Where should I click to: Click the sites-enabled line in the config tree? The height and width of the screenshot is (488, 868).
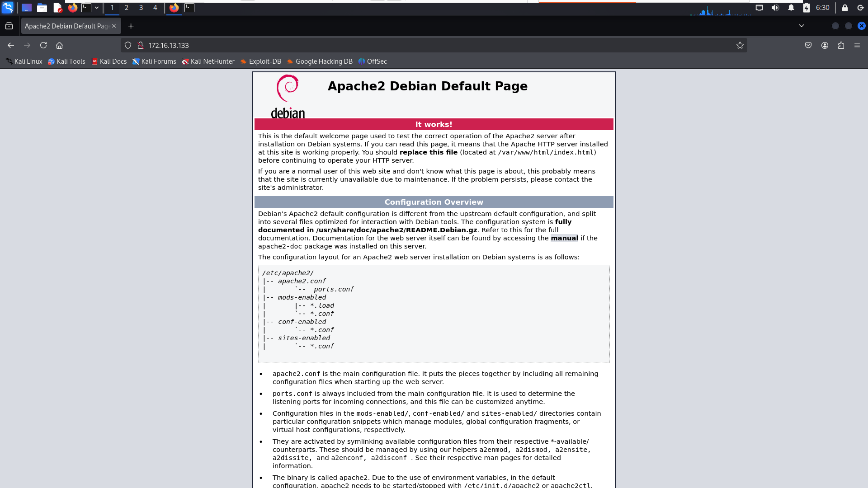pyautogui.click(x=304, y=338)
